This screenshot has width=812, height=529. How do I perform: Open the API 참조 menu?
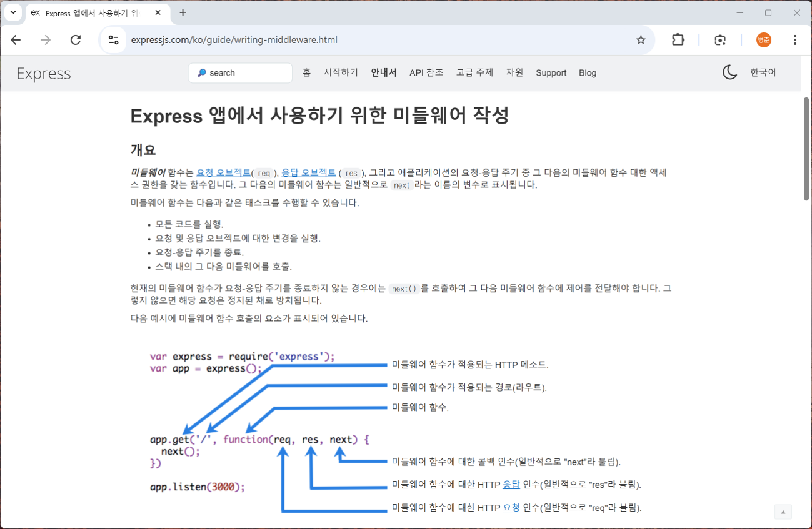pos(426,72)
